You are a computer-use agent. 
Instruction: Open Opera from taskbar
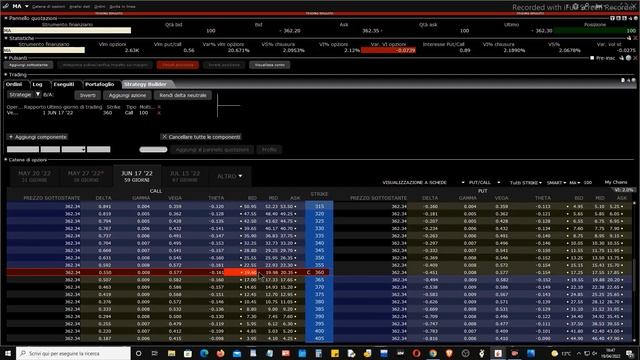pyautogui.click(x=416, y=353)
